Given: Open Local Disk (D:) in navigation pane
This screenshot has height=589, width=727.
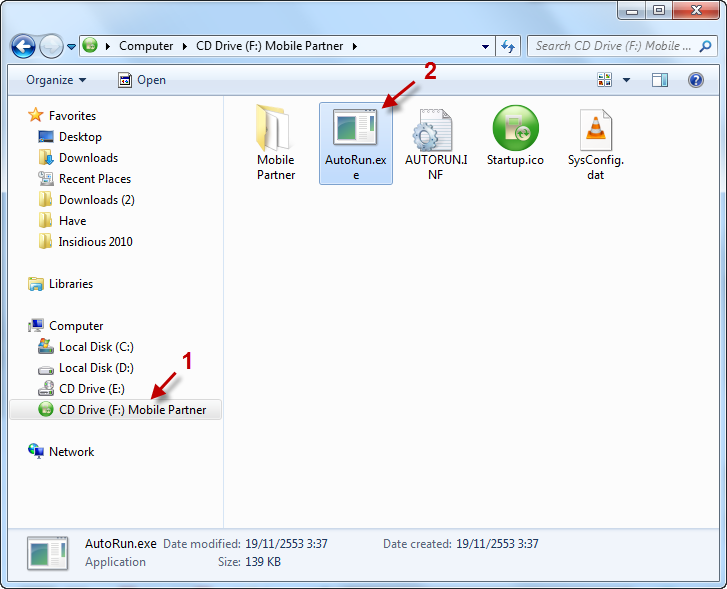Looking at the screenshot, I should (96, 368).
